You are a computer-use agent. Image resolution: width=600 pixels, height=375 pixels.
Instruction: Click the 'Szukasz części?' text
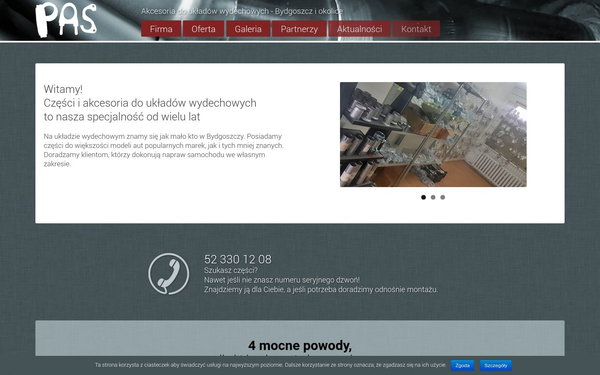click(231, 270)
